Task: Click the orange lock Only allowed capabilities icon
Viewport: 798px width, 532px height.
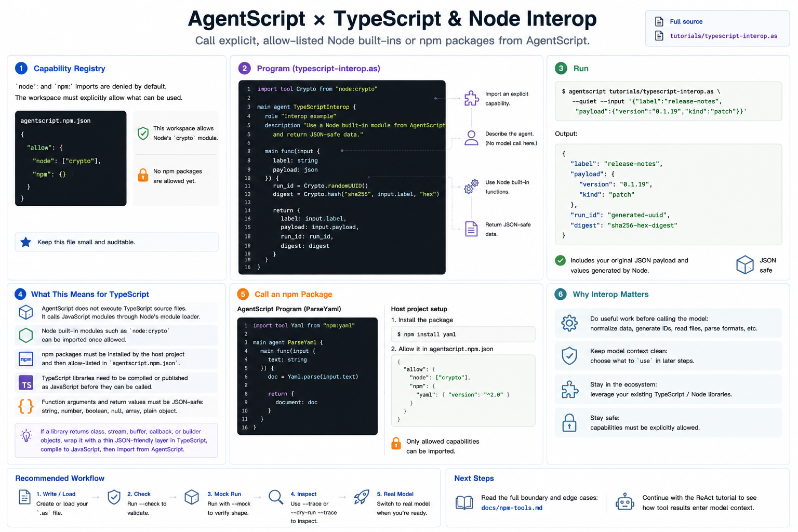Action: pos(396,443)
